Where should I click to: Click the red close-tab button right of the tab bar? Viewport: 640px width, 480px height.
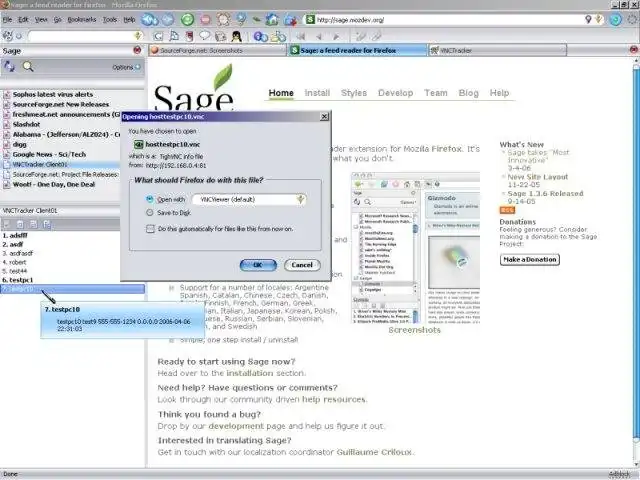633,50
